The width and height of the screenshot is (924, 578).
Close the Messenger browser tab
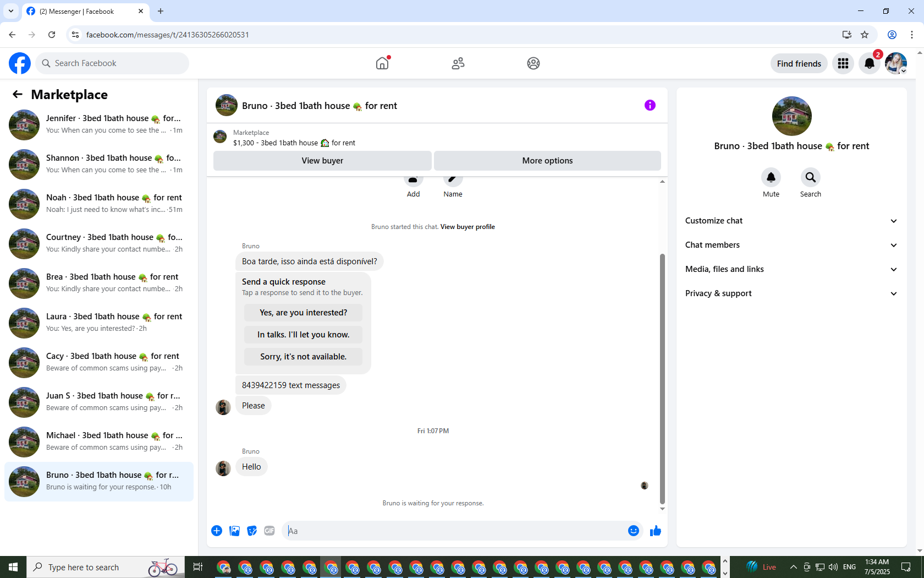pyautogui.click(x=141, y=11)
